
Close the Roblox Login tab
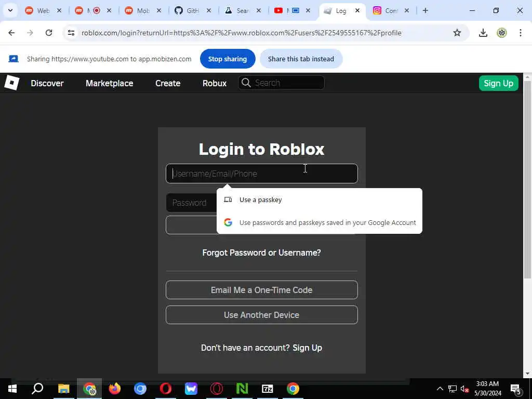[357, 10]
